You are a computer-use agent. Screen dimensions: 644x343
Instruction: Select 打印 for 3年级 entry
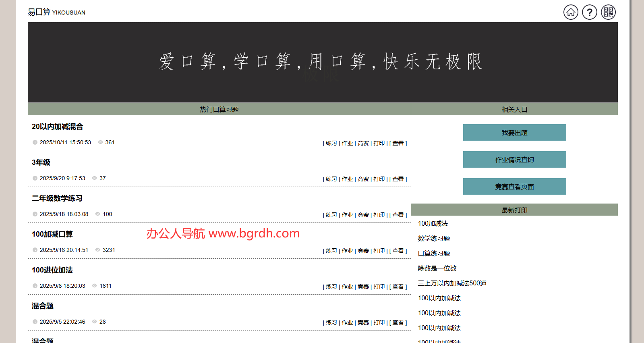tap(379, 179)
